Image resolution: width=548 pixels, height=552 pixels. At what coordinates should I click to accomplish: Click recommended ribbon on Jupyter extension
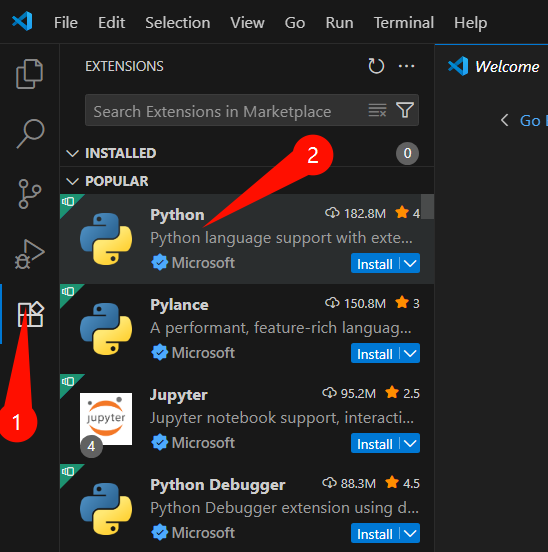click(x=68, y=382)
